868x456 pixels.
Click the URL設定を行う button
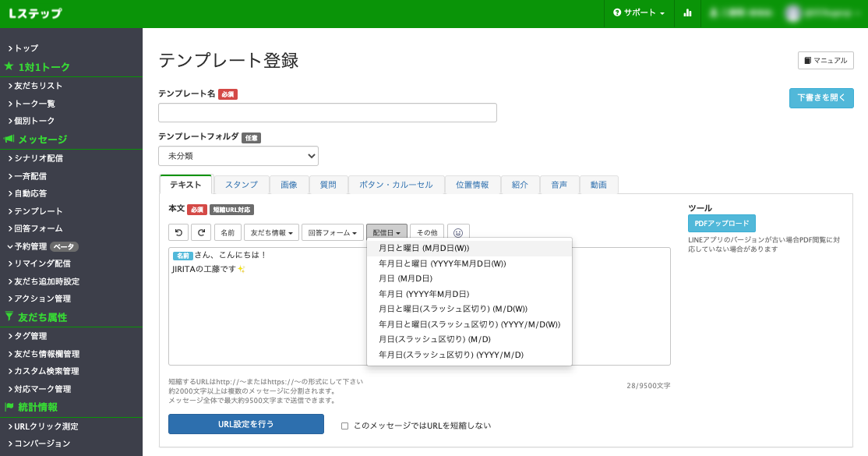(x=245, y=424)
